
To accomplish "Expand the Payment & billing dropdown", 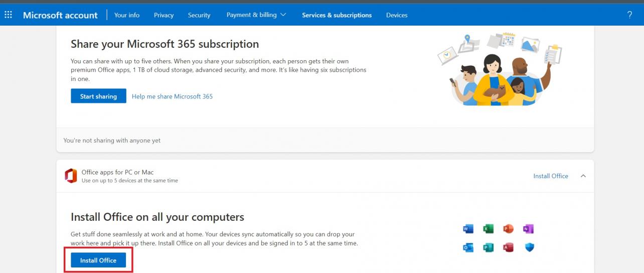I will coord(256,15).
